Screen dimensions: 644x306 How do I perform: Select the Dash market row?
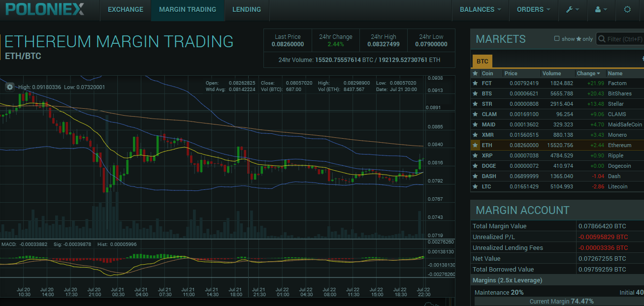coord(557,176)
